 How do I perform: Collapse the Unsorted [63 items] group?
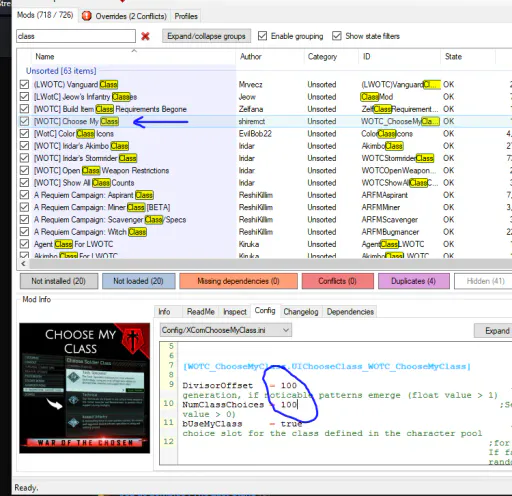(61, 71)
